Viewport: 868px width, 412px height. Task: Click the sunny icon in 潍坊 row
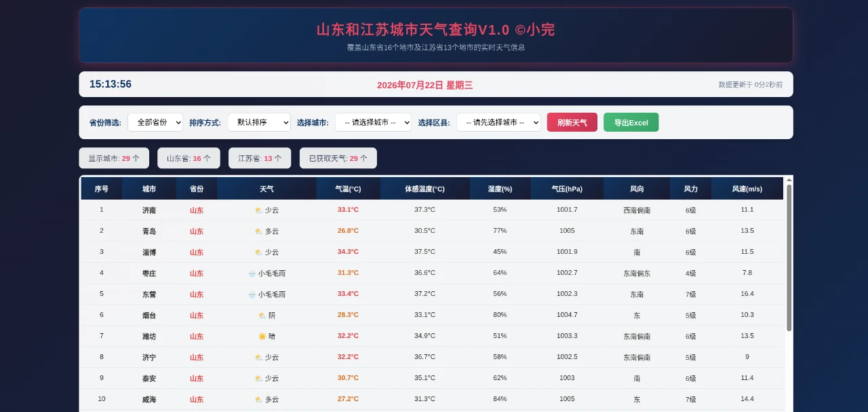pyautogui.click(x=262, y=337)
